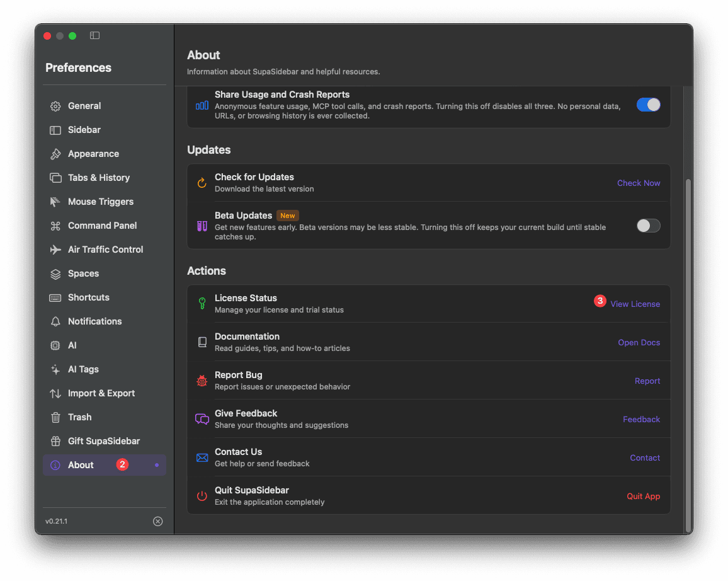Click red badge 3 near View License

point(600,301)
